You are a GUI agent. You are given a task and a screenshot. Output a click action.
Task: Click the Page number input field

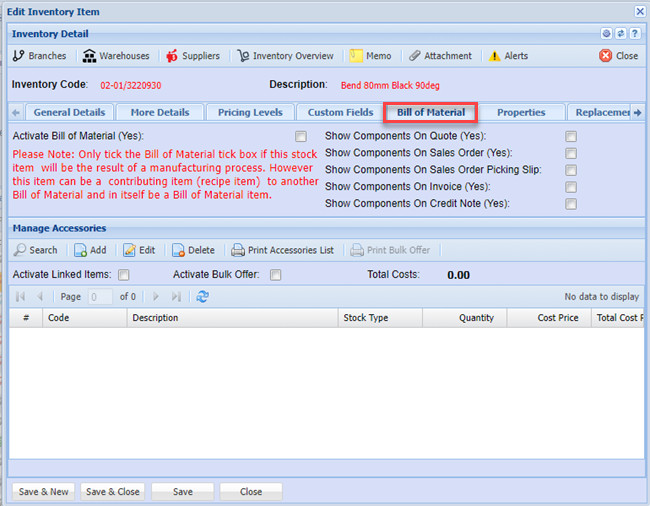(x=100, y=297)
